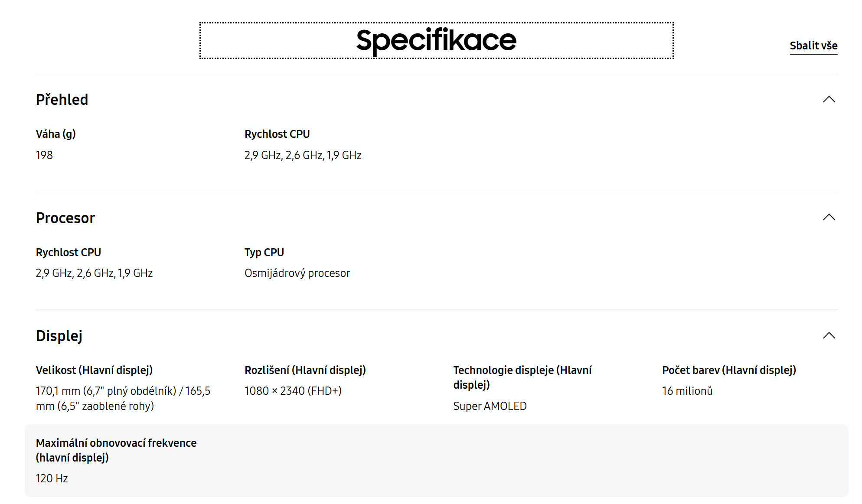Click the Sbalit vše link
The image size is (862, 504).
(813, 46)
